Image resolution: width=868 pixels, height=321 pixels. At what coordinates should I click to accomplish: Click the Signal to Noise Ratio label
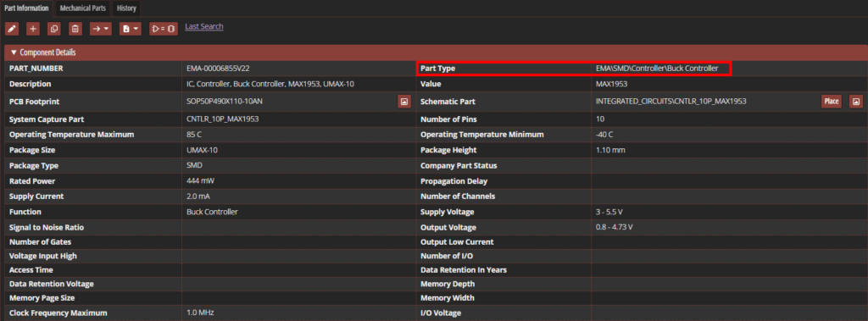point(47,228)
